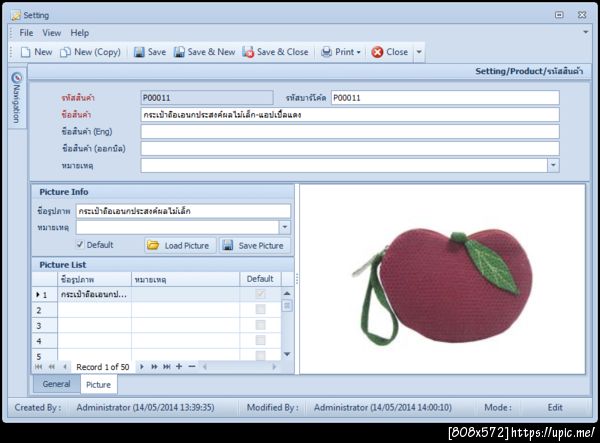
Task: Switch to the Picture tab
Action: click(x=99, y=384)
